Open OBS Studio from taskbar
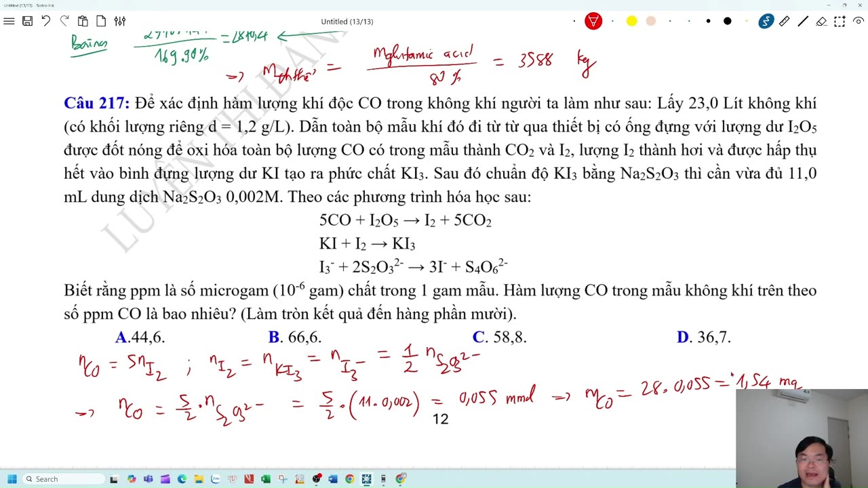This screenshot has width=868, height=488. click(x=316, y=479)
